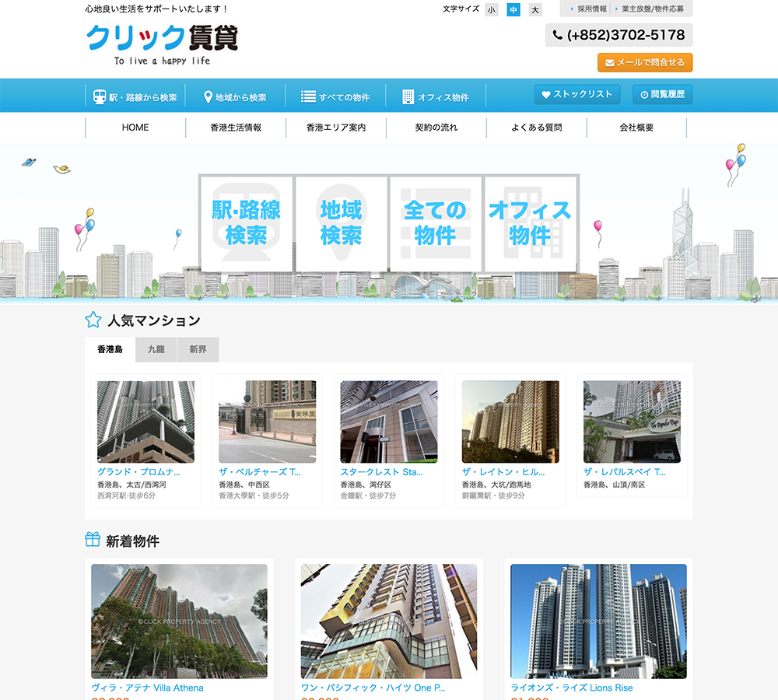Open the 香港生活情報 menu item
Screen dimensions: 778x700
[x=236, y=128]
